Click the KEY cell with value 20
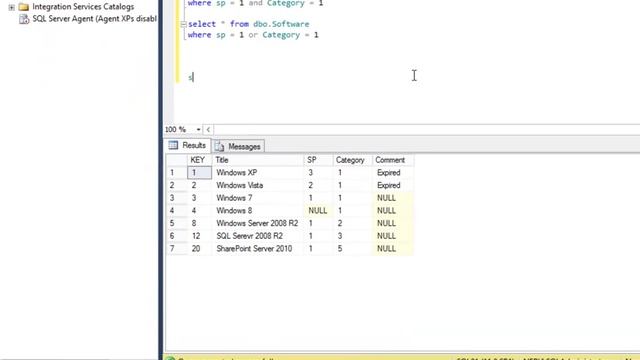Viewport: 640px width, 360px height. [200, 249]
